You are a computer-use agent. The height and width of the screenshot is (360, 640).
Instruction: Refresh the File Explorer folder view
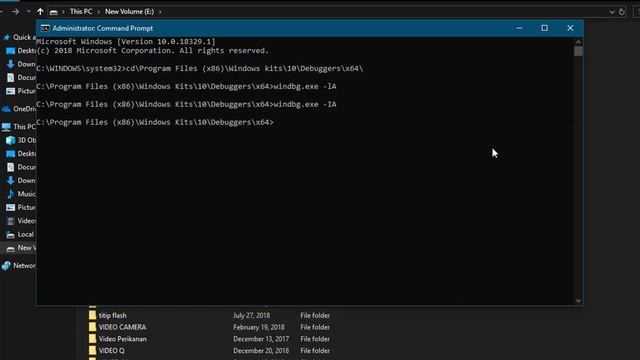[622, 12]
